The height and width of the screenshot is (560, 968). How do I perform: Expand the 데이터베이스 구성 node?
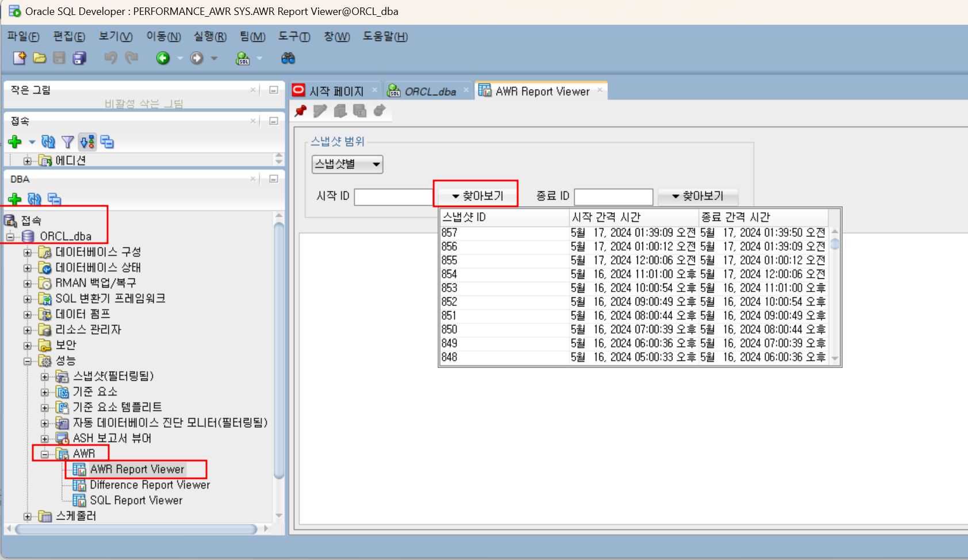[27, 252]
